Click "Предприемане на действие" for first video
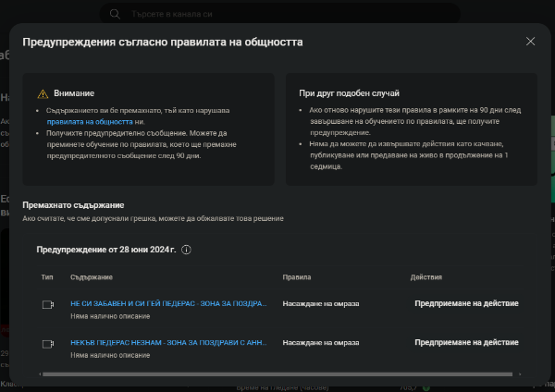The width and height of the screenshot is (555, 392). click(x=466, y=303)
